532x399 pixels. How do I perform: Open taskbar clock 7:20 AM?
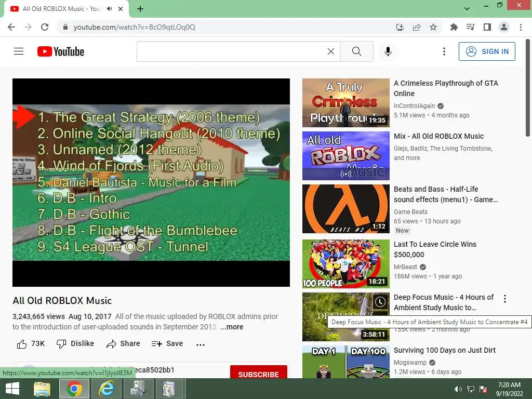tap(509, 389)
